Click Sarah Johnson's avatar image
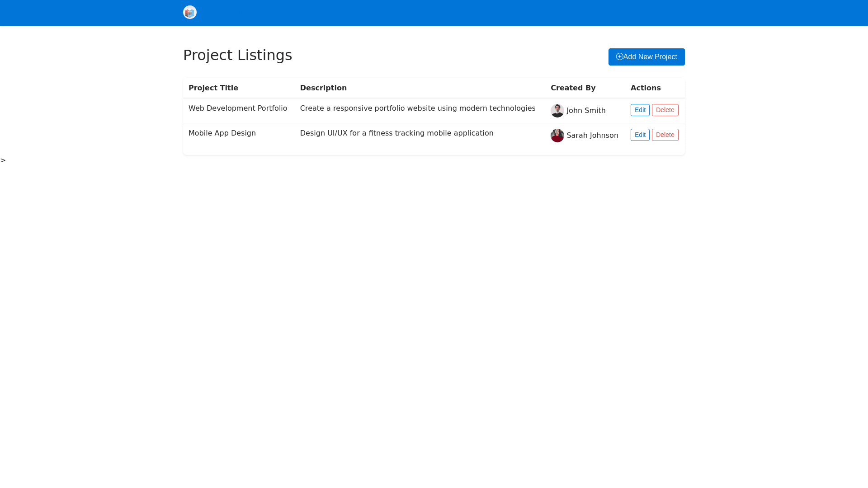Screen dimensions: 868x488 tap(557, 136)
